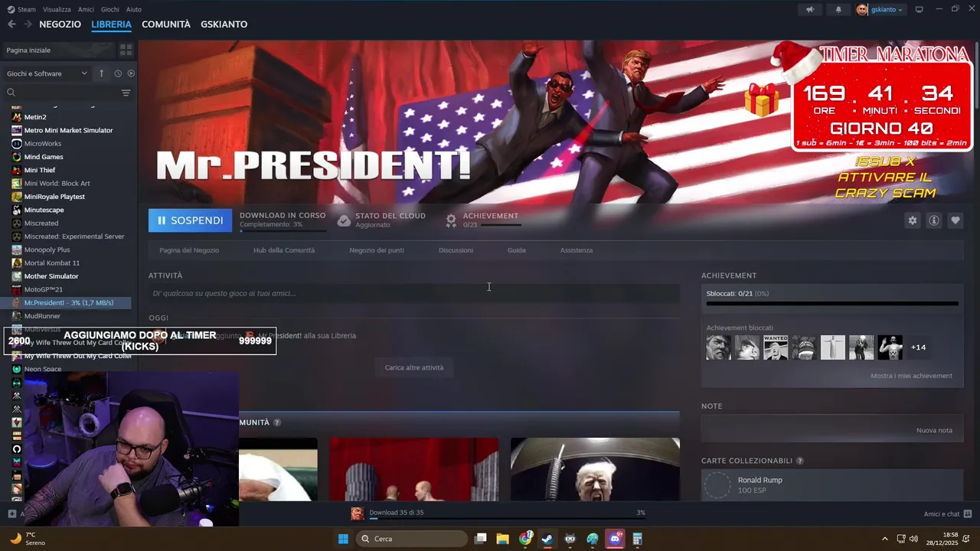This screenshot has height=551, width=980.
Task: Open Discussioni link
Action: 456,250
